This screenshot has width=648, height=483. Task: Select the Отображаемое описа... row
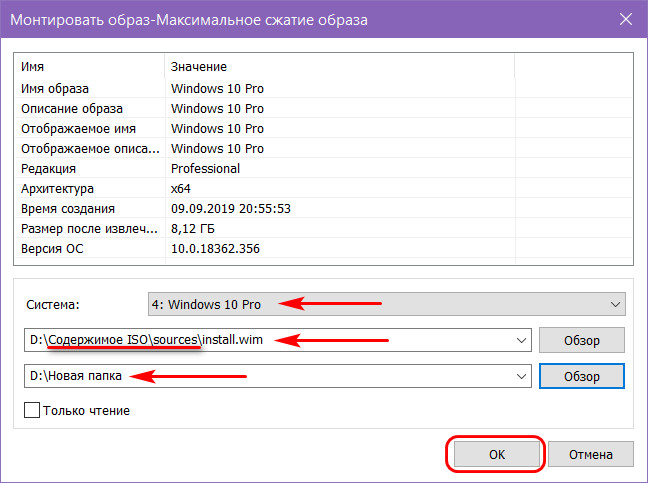[x=323, y=149]
